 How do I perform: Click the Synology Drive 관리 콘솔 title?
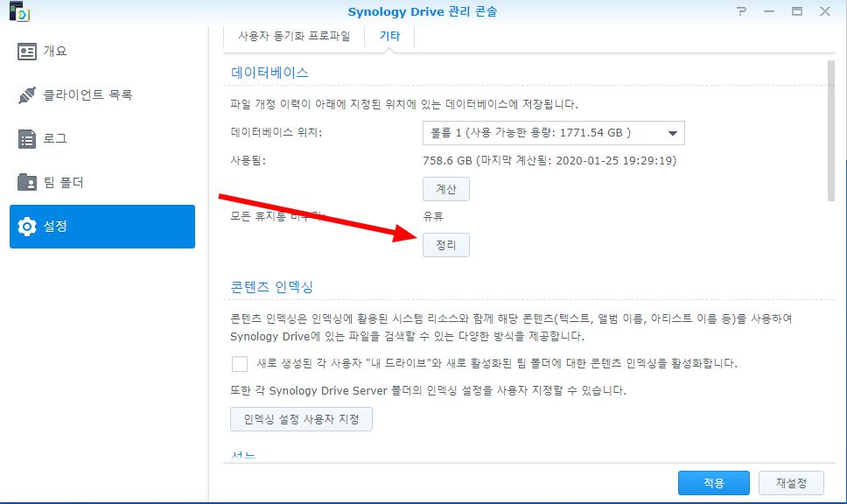click(422, 11)
